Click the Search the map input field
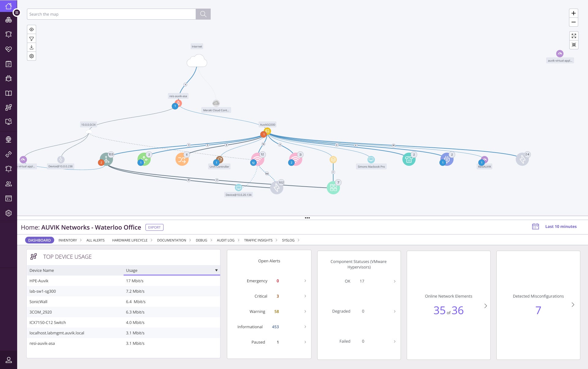This screenshot has width=588, height=369. (x=111, y=14)
